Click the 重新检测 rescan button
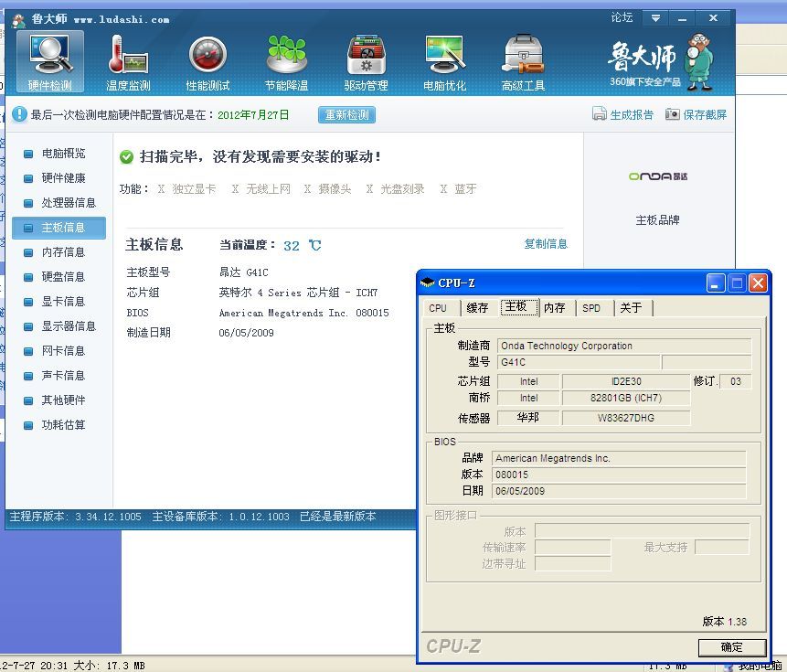 tap(346, 115)
